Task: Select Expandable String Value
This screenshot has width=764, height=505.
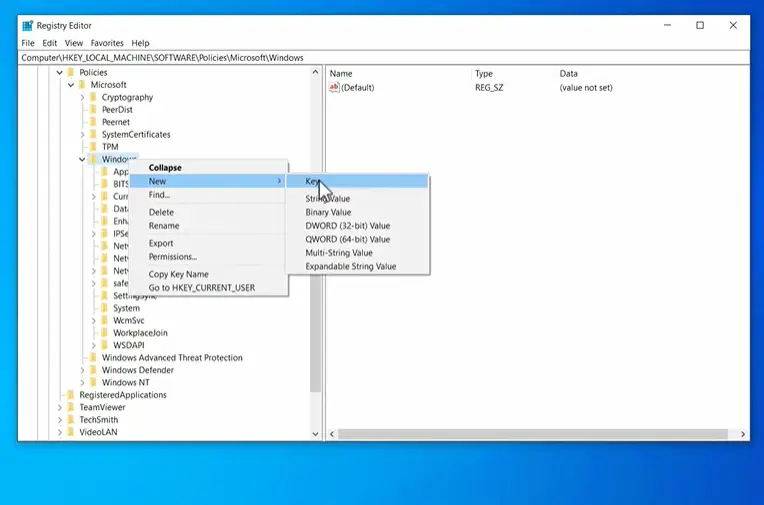Action: click(357, 267)
